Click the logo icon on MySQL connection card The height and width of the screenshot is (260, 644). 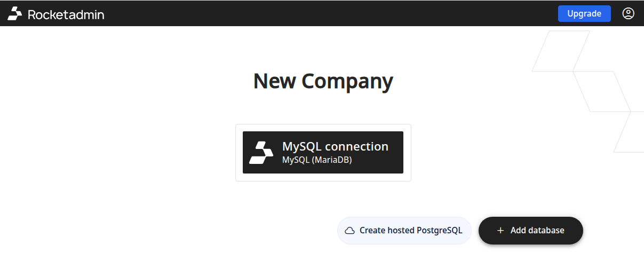[261, 153]
